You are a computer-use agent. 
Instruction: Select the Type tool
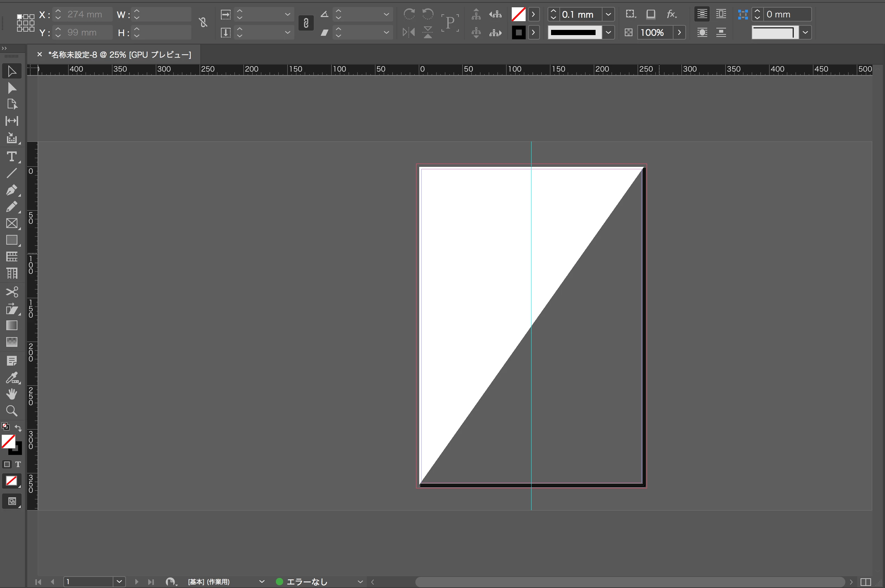tap(11, 156)
